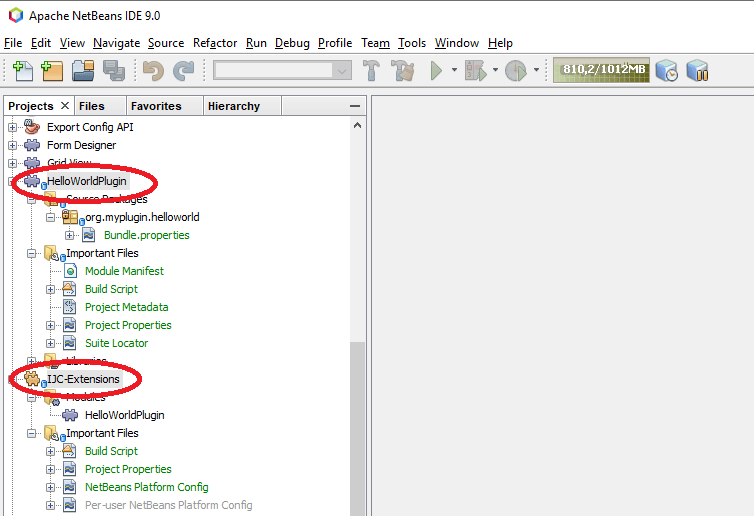The height and width of the screenshot is (516, 754).
Task: Expand the Build Script node under HelloWorldPlugin
Action: [51, 289]
